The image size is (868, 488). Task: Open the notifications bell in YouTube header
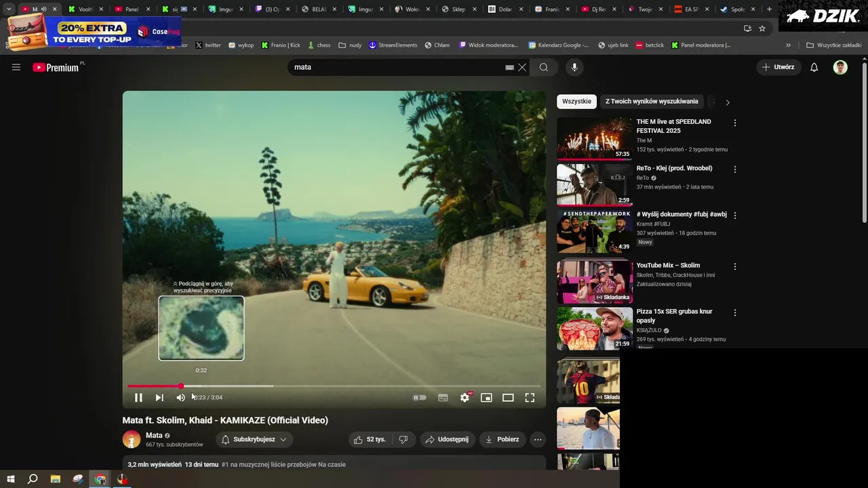click(x=814, y=67)
